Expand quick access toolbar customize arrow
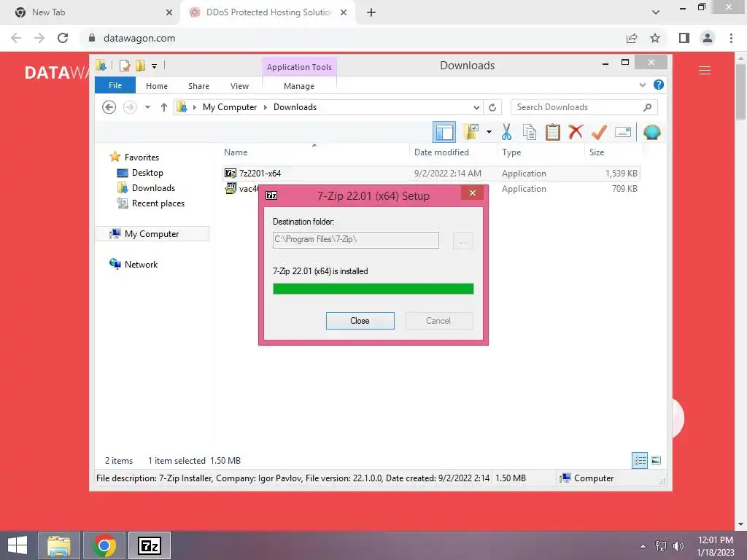The width and height of the screenshot is (747, 560). 155,66
